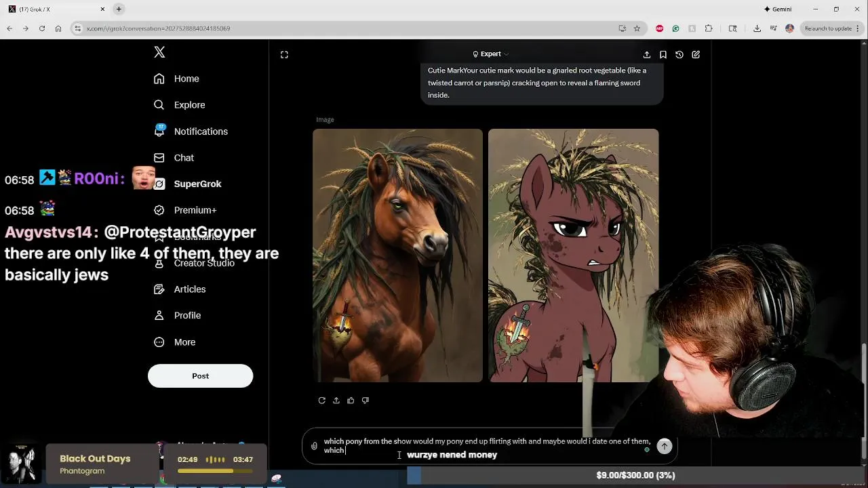Click the Black Out Days song progress bar
The image size is (868, 488).
pos(215,470)
